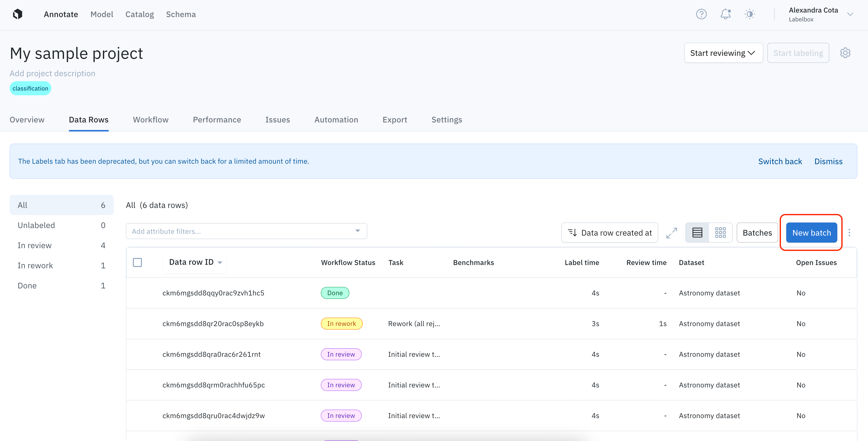
Task: Toggle the light/dark theme icon
Action: [x=749, y=14]
